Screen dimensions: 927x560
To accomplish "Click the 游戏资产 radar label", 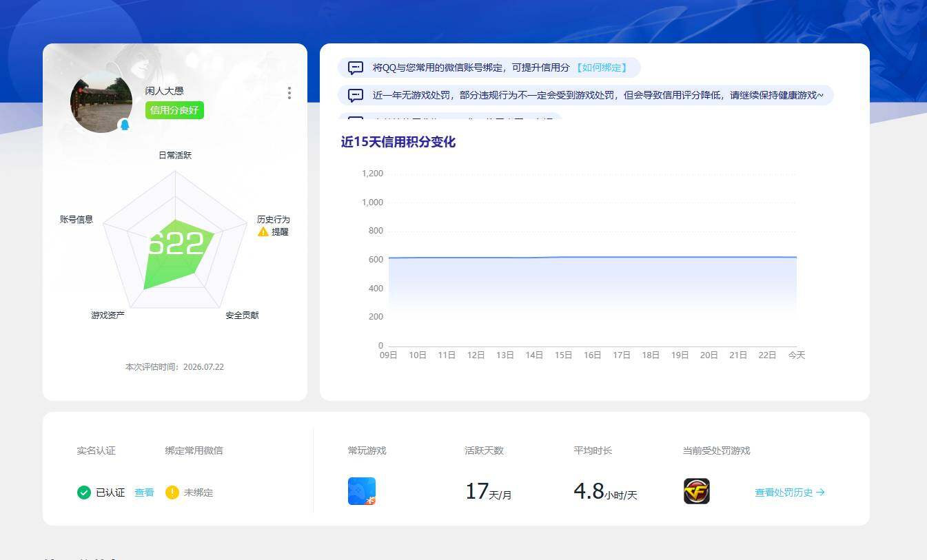I will tap(108, 315).
